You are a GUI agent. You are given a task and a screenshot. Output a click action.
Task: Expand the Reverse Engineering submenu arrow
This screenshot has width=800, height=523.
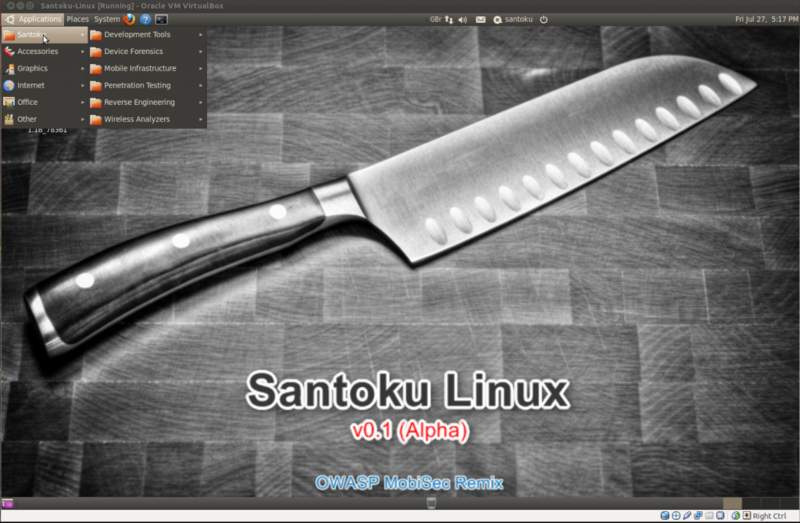click(x=201, y=102)
